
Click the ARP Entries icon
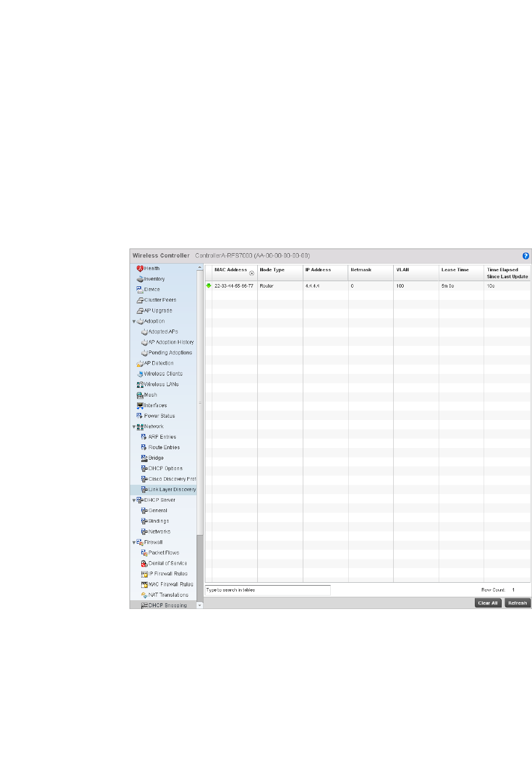pos(145,437)
